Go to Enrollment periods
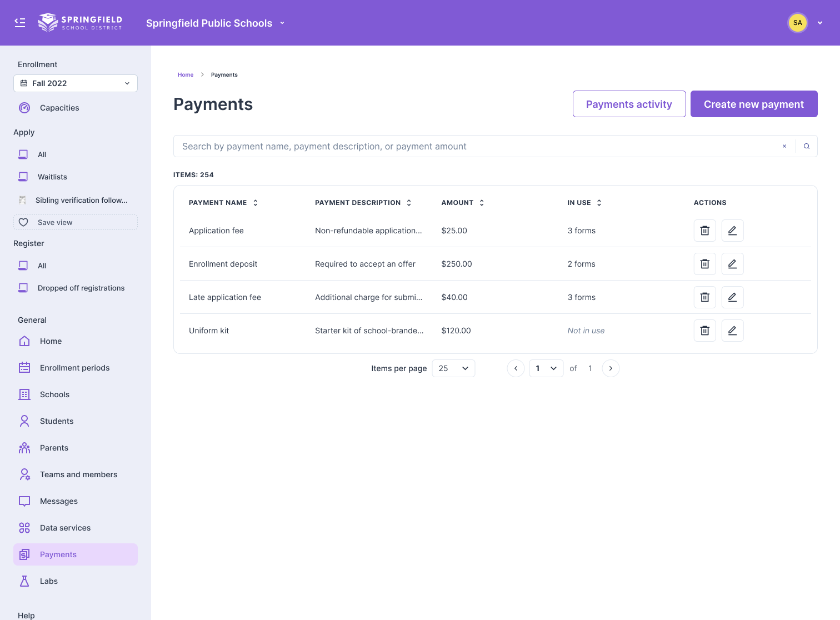 tap(76, 368)
